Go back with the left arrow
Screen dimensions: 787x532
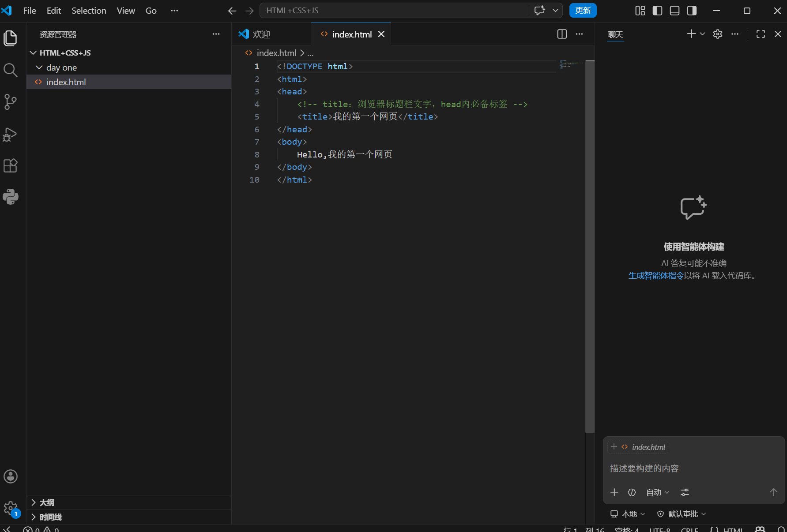pos(232,11)
